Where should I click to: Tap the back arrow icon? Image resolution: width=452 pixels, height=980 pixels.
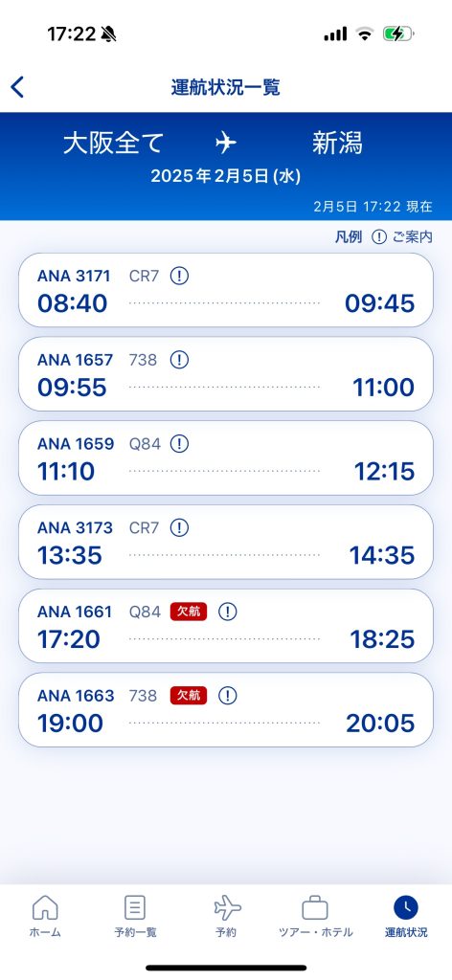pos(17,87)
